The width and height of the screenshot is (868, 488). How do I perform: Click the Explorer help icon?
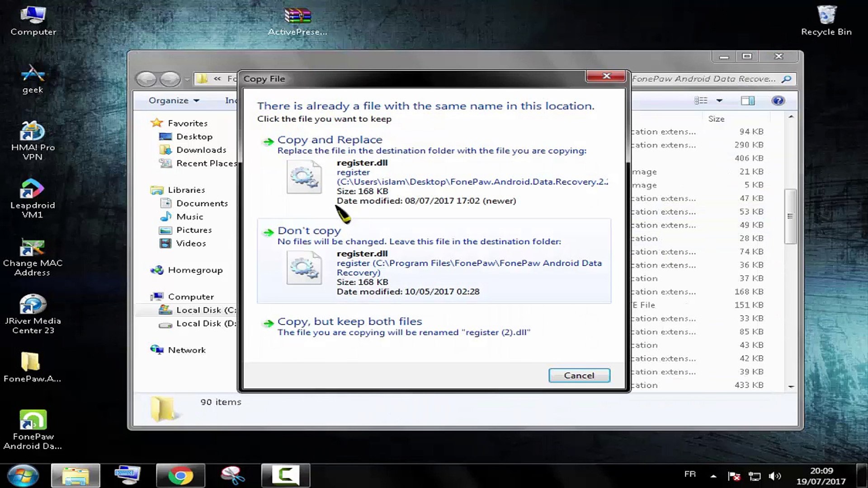click(778, 101)
